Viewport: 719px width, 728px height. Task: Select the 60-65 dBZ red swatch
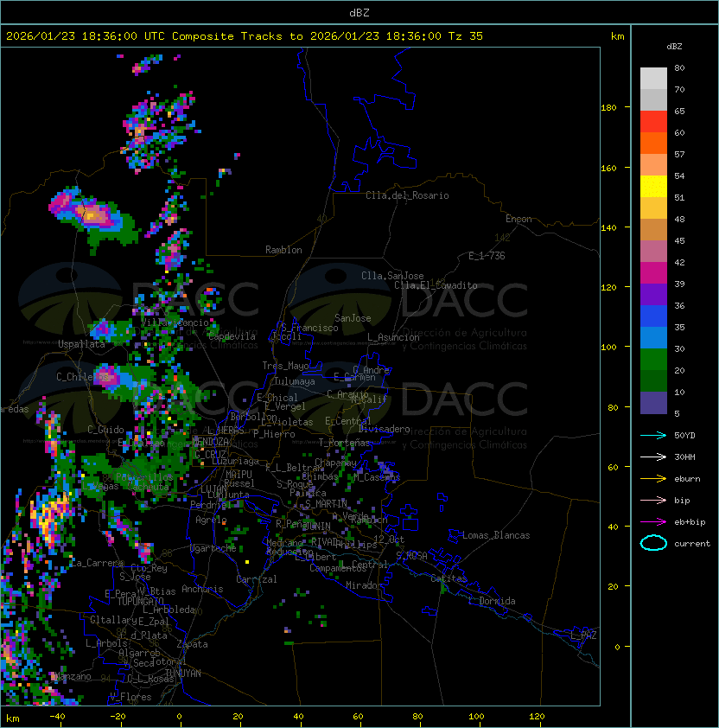(x=653, y=122)
